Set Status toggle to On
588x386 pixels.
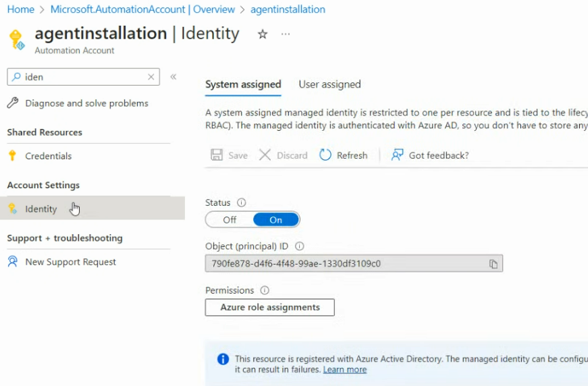tap(276, 220)
